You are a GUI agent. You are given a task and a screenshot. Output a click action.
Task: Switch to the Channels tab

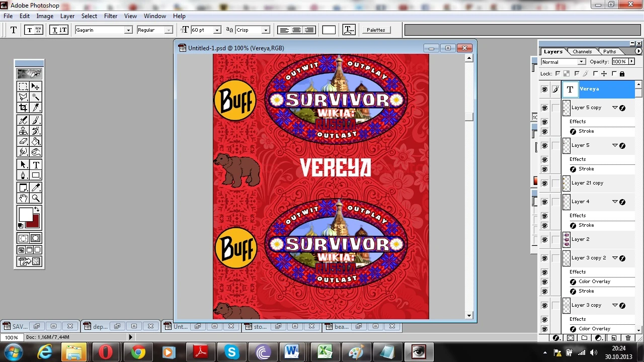(582, 51)
